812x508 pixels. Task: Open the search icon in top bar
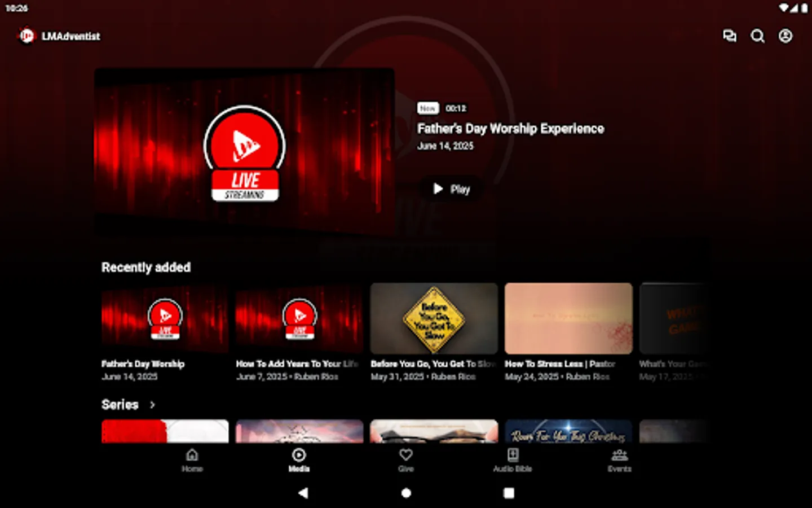758,36
